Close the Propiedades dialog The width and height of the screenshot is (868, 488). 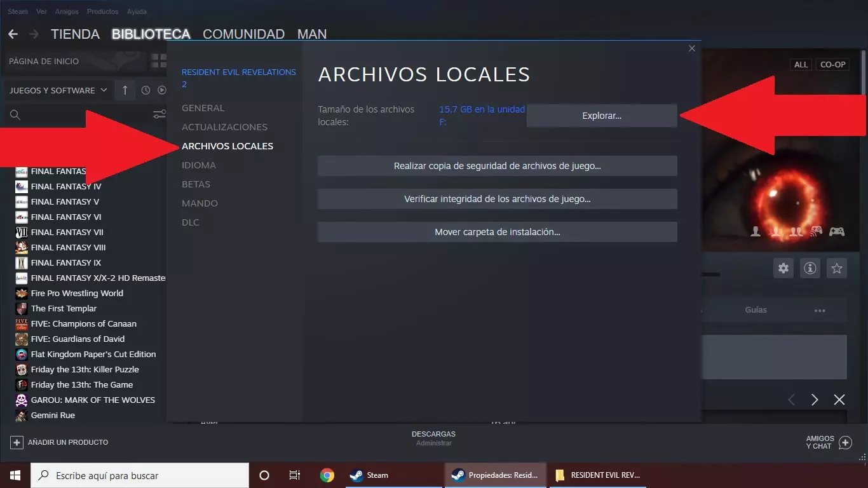click(692, 48)
